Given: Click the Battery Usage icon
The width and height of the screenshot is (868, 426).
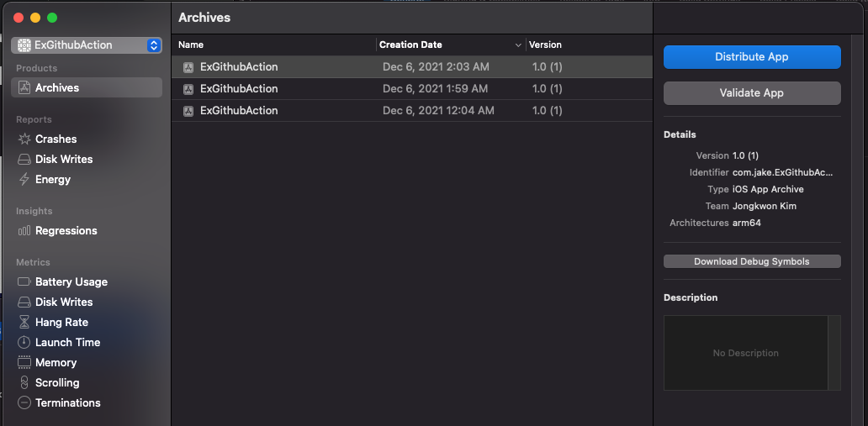Looking at the screenshot, I should pyautogui.click(x=24, y=281).
